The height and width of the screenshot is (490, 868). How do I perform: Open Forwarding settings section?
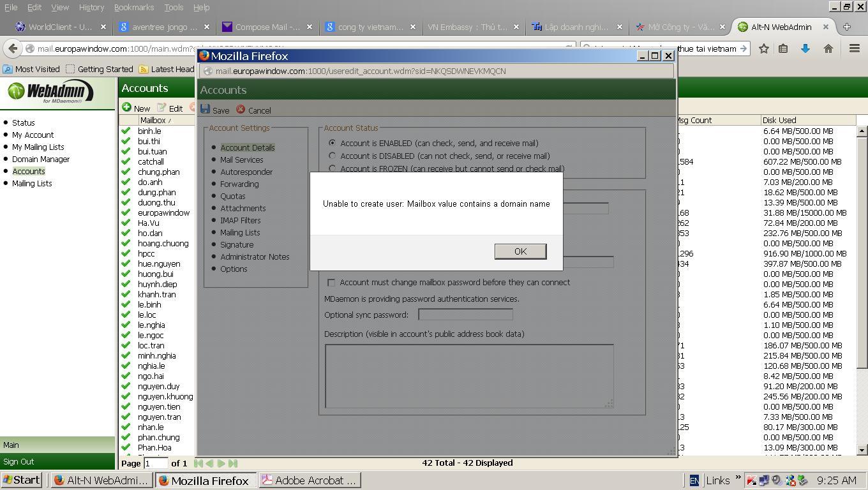click(x=239, y=184)
